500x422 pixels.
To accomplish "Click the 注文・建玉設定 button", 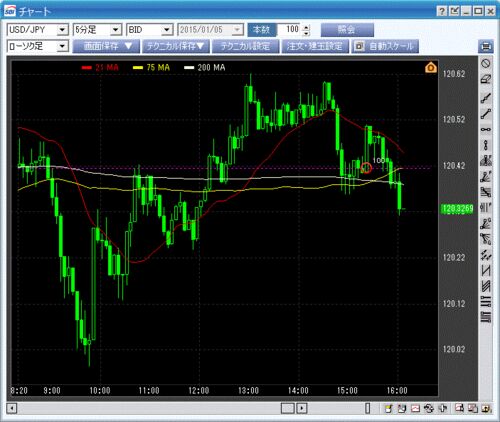I will pyautogui.click(x=315, y=46).
